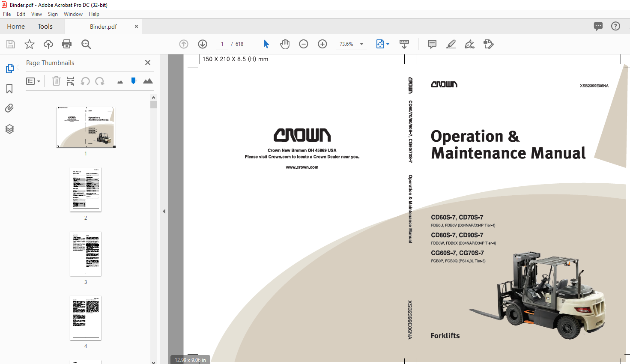Choose the selection arrow tool
The width and height of the screenshot is (630, 364).
coord(266,44)
